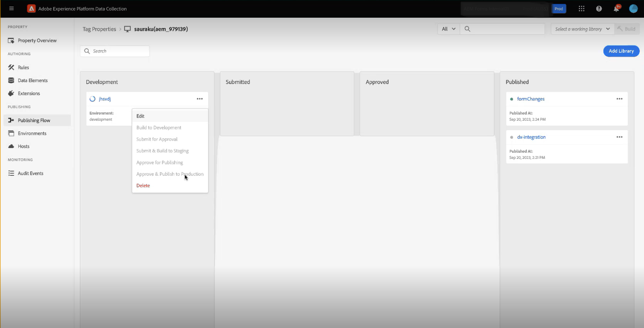
Task: Select Approve for Publishing menu item
Action: pos(170,162)
